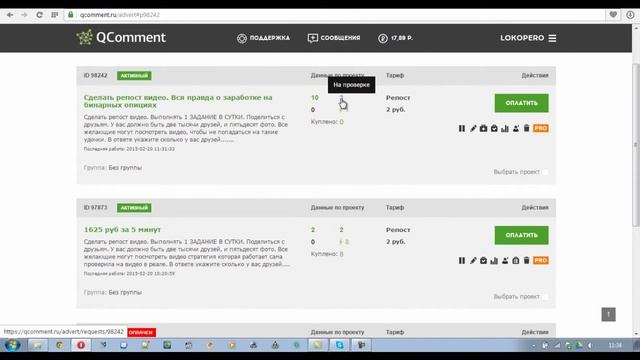Open the chart statistics icon for project 98242
This screenshot has width=640, height=360.
point(505,128)
